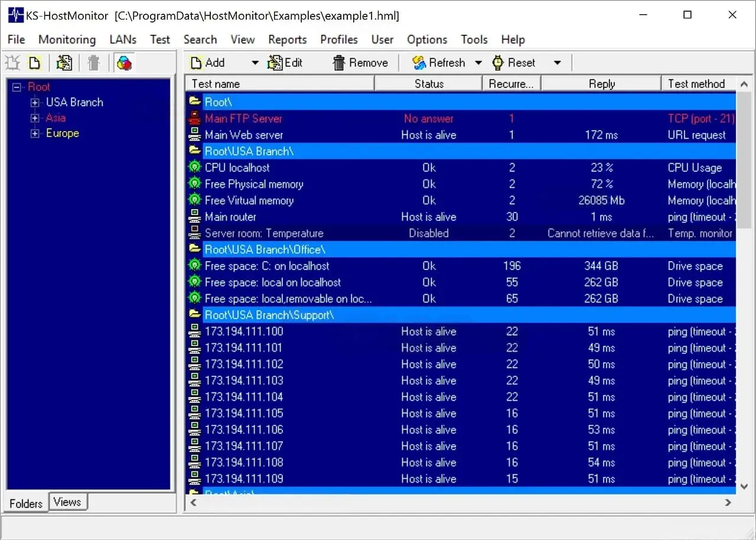Click the Remove test button
The width and height of the screenshot is (756, 540).
click(360, 63)
